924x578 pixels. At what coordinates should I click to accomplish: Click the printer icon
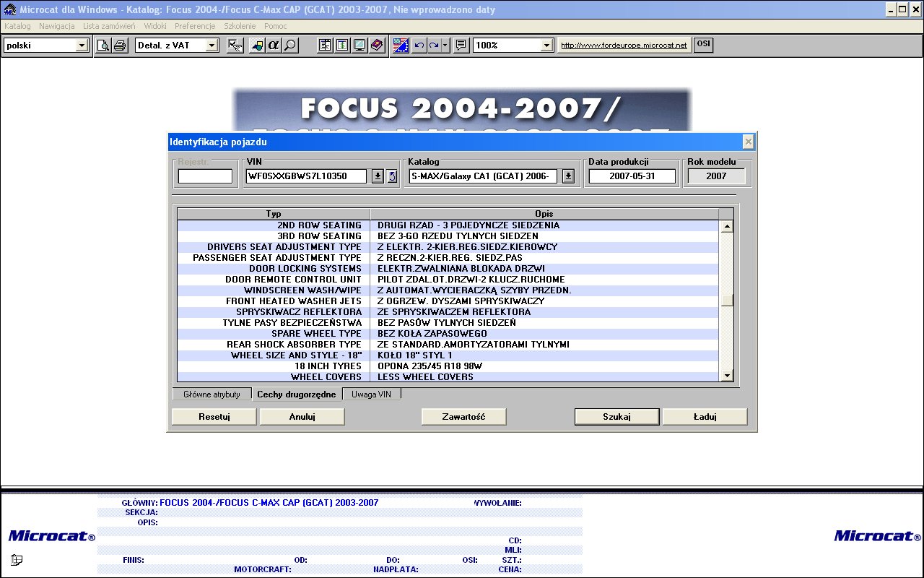pos(120,46)
